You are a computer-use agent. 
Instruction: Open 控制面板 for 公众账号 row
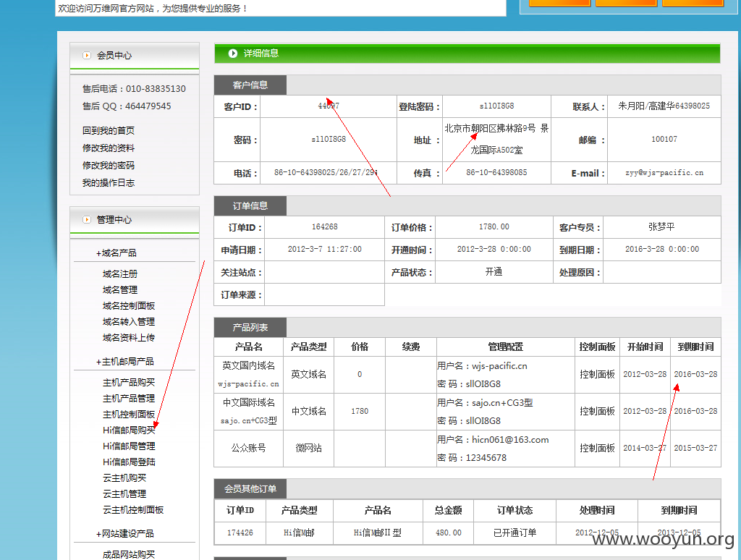pos(597,448)
